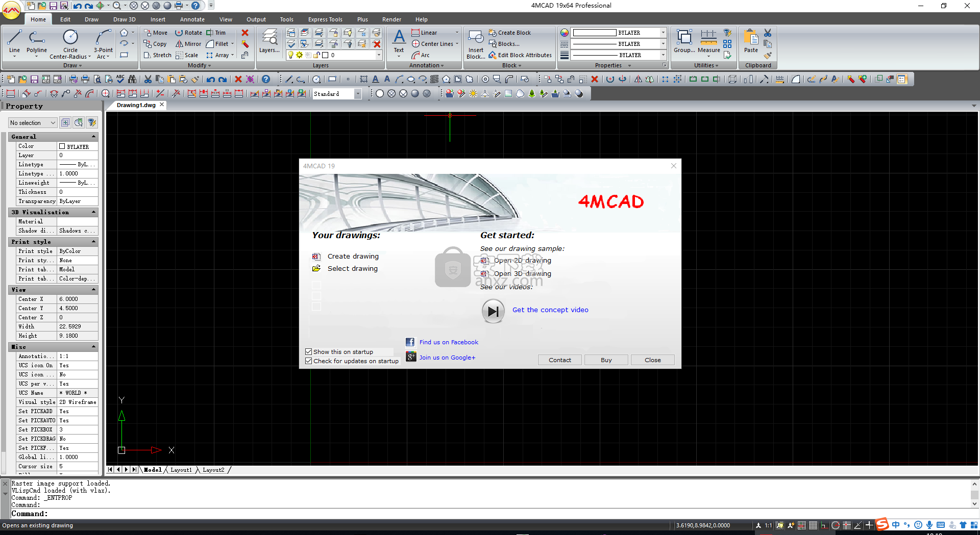Use the Trim tool

[216, 33]
